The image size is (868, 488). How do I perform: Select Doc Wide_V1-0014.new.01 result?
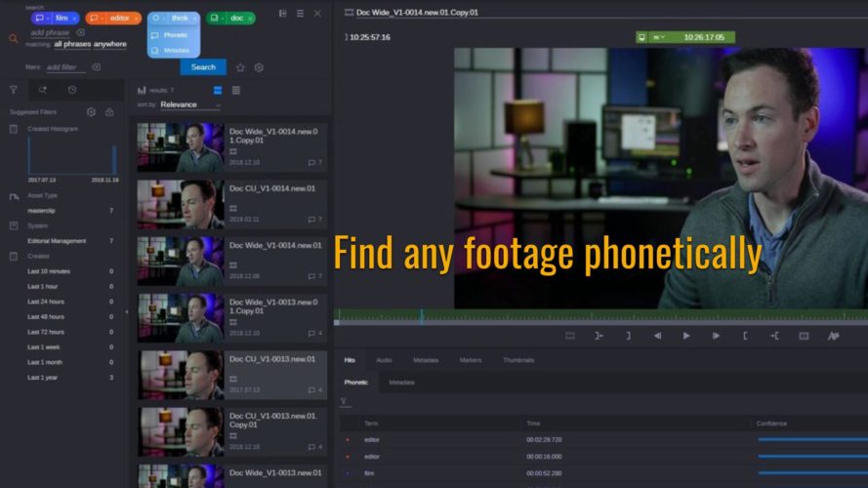[x=232, y=262]
